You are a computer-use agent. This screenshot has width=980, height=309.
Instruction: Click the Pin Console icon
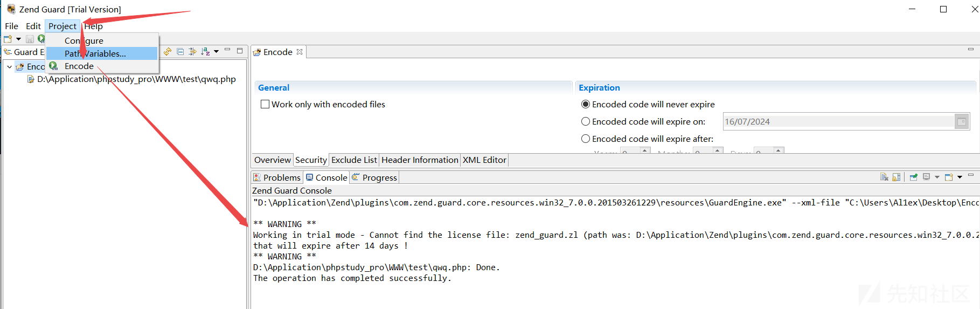coord(914,177)
